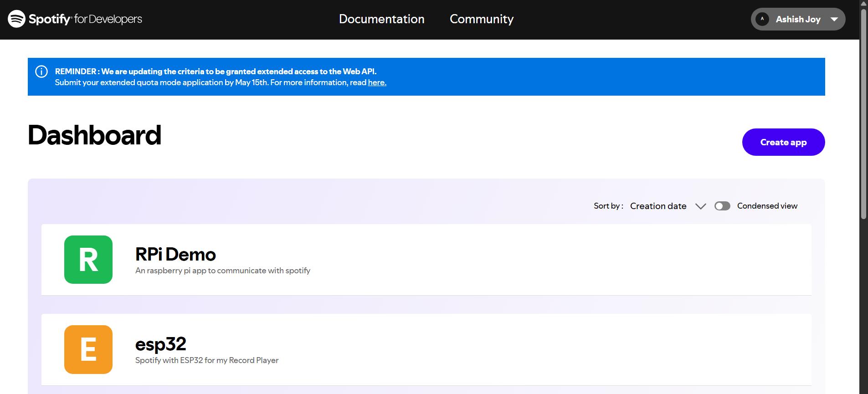
Task: Click the page vertical scrollbar thumb
Action: point(863,114)
